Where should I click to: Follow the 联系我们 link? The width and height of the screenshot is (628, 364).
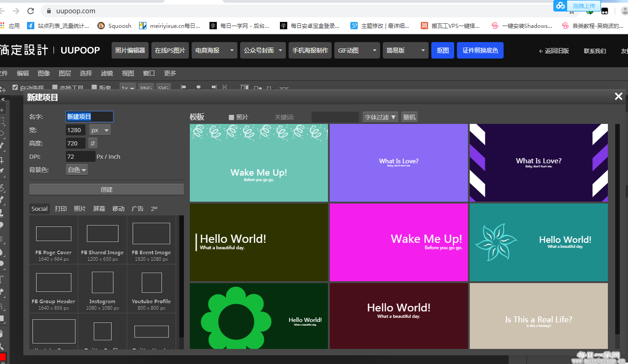pyautogui.click(x=595, y=51)
